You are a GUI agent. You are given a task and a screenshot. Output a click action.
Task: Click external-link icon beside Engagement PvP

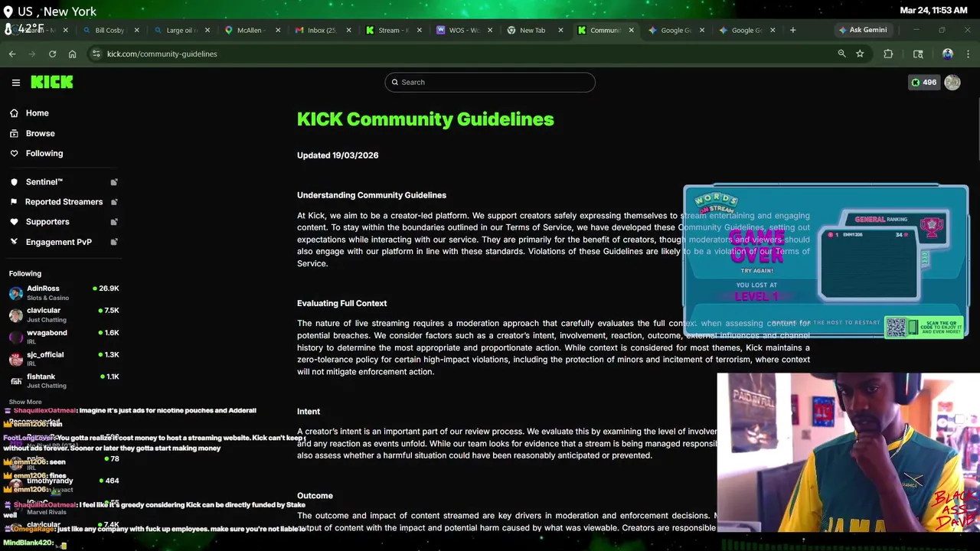point(114,242)
